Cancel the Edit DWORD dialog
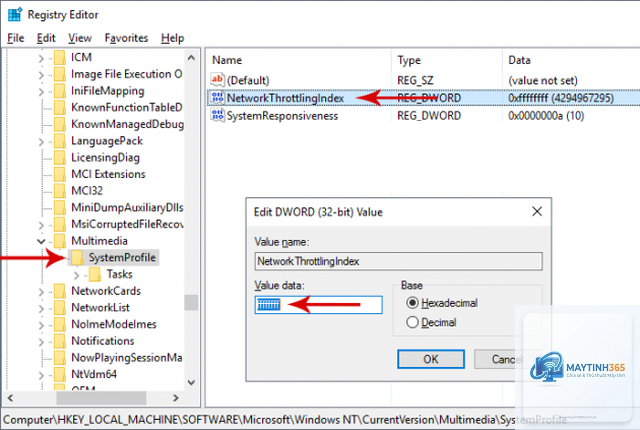 (x=507, y=359)
